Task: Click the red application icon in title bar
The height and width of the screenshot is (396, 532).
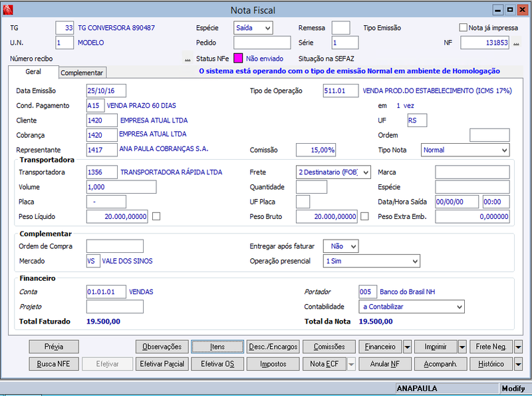Action: [8, 10]
